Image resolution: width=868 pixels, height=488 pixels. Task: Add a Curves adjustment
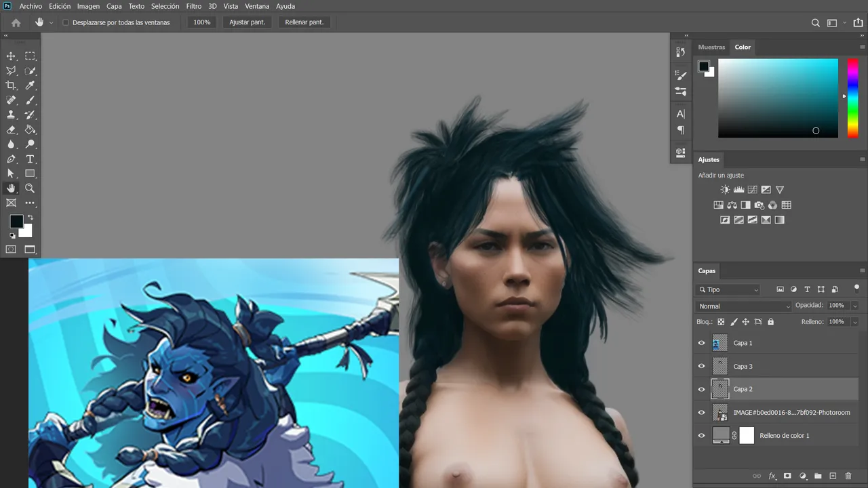click(x=752, y=190)
